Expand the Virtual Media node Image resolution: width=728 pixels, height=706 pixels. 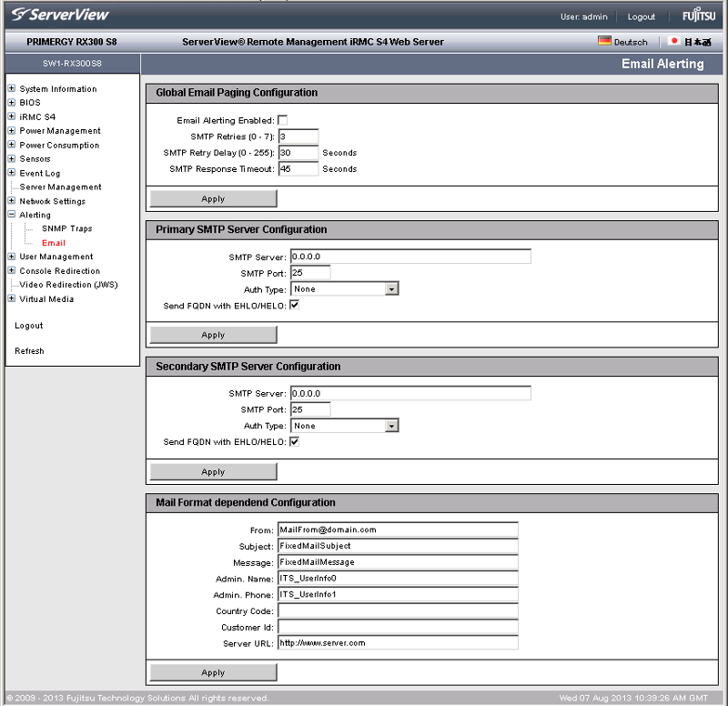coord(12,298)
